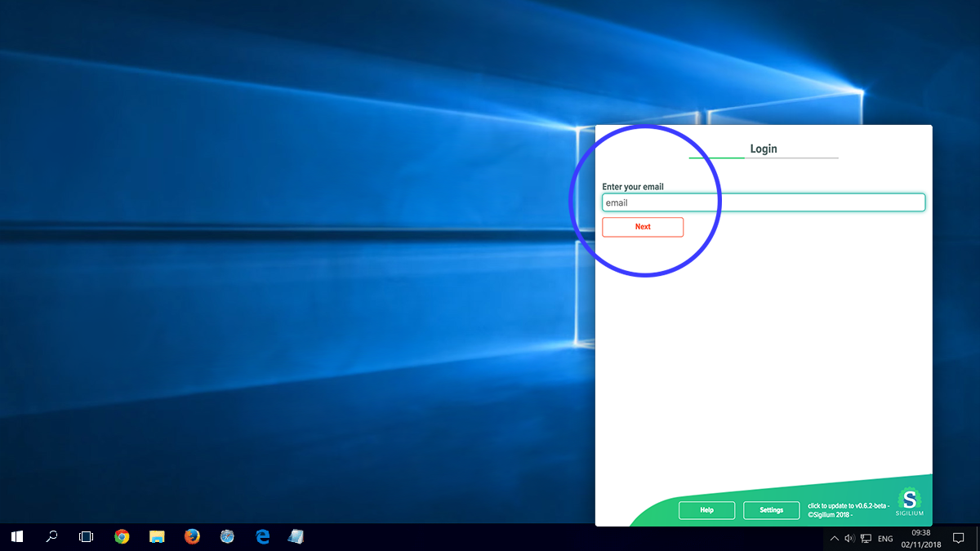Launch Google Chrome from the taskbar

point(122,537)
